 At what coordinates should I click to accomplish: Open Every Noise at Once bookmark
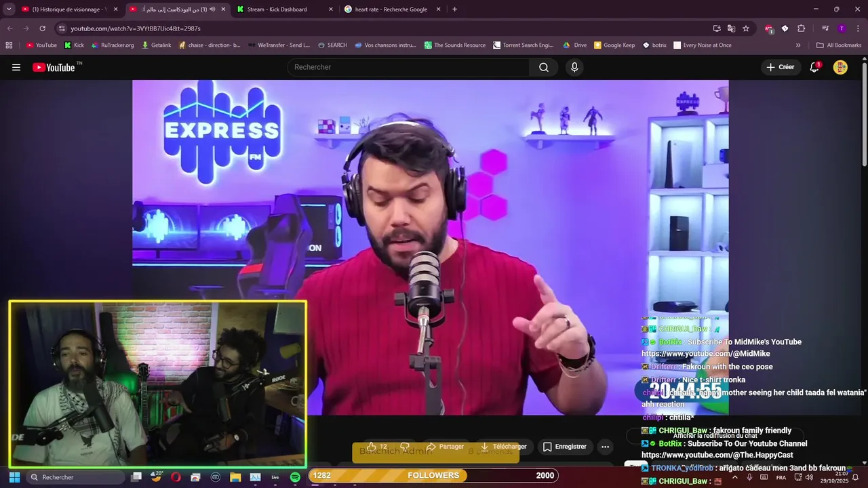point(702,45)
